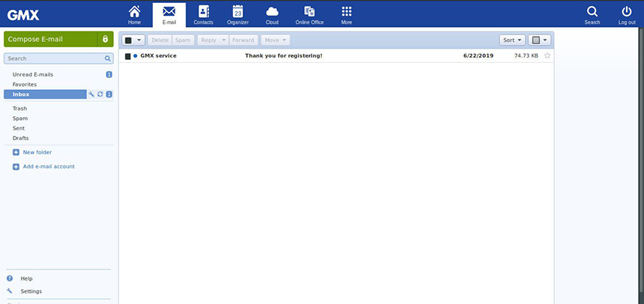Click the plus icon beside Add e-mail account
644x304 pixels.
(16, 167)
